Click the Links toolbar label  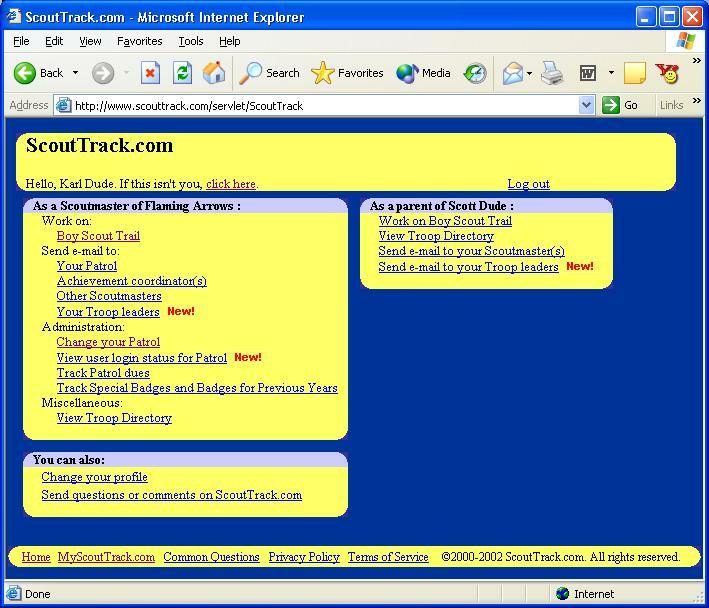671,105
